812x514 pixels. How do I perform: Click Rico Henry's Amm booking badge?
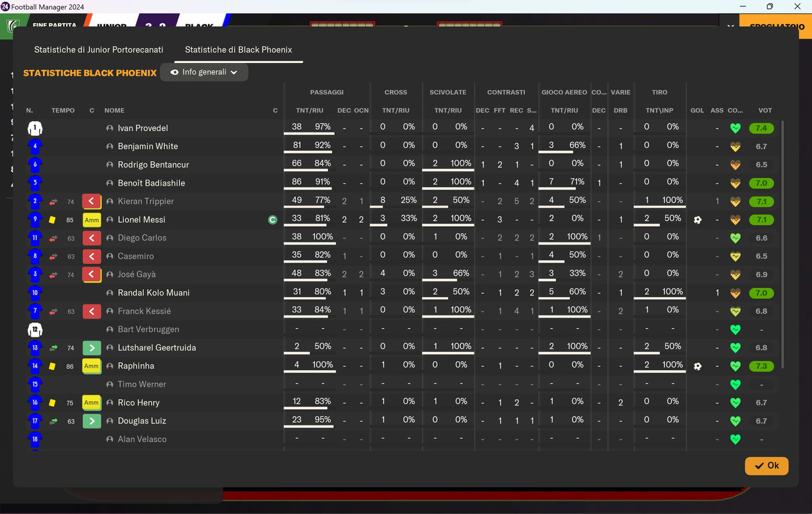point(92,403)
